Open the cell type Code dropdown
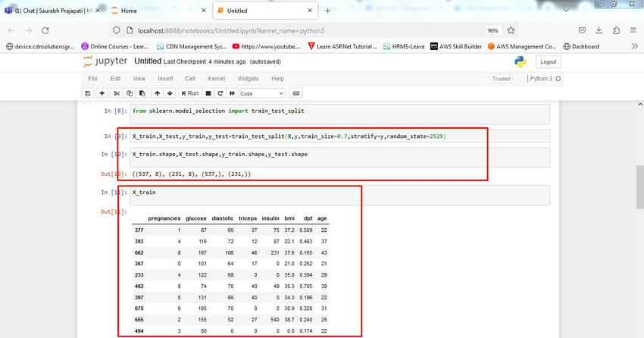This screenshot has height=338, width=644. (262, 94)
